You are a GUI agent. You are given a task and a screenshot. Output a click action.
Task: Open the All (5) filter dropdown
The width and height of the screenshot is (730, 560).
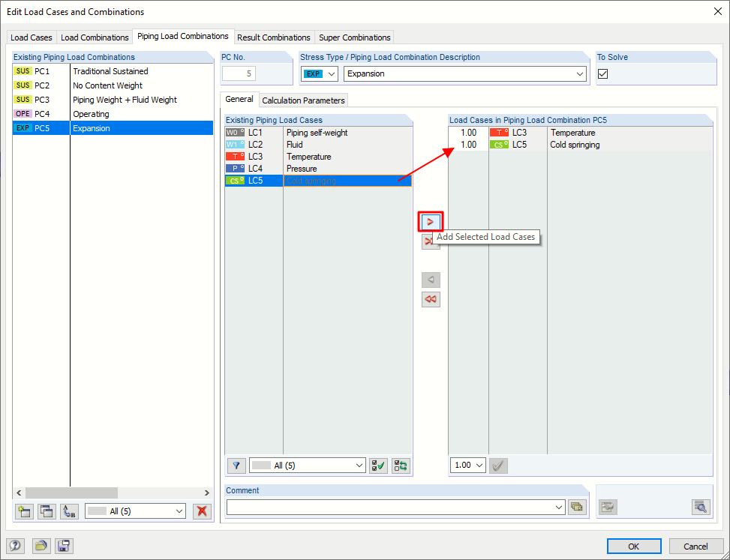pyautogui.click(x=307, y=465)
